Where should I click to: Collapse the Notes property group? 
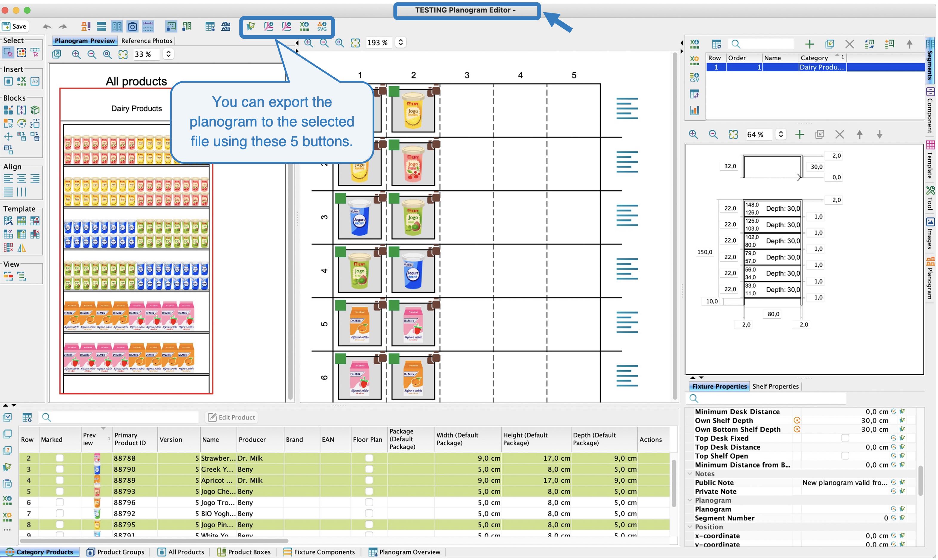690,473
